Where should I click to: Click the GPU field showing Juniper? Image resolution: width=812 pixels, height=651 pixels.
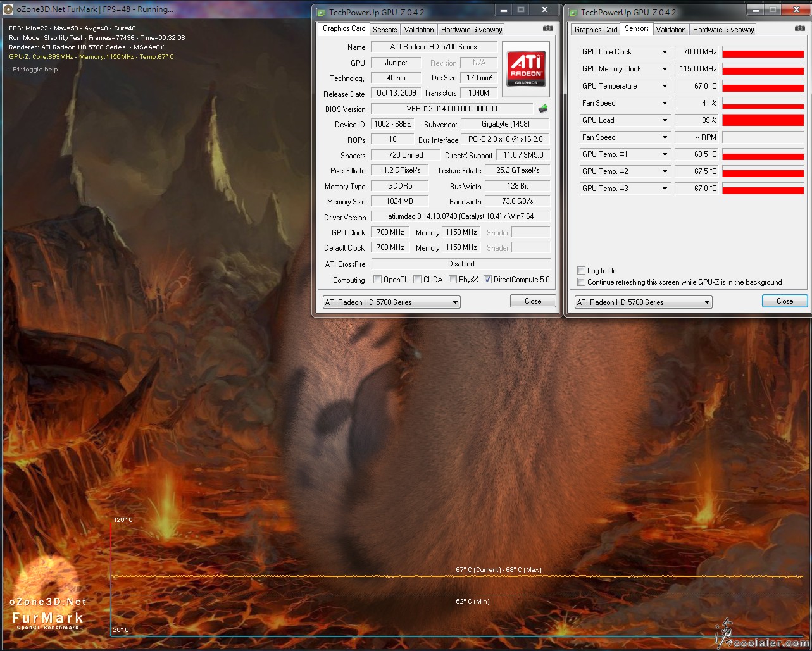(x=396, y=63)
